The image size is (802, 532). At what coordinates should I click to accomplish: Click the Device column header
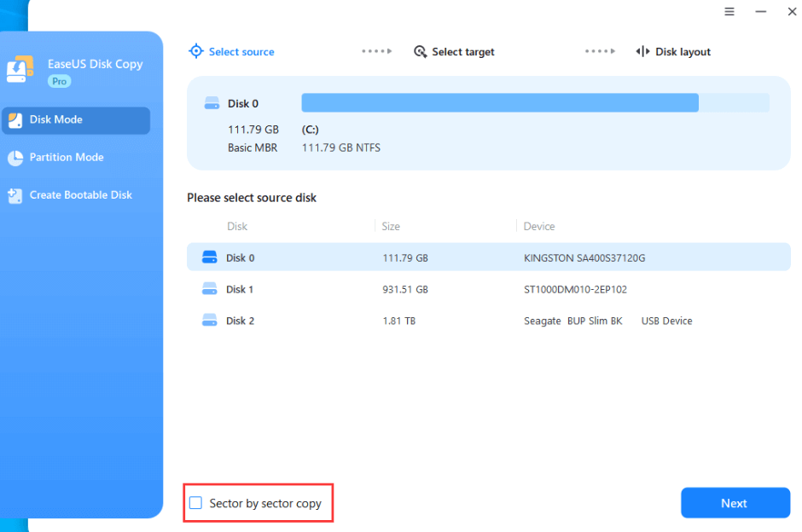539,227
